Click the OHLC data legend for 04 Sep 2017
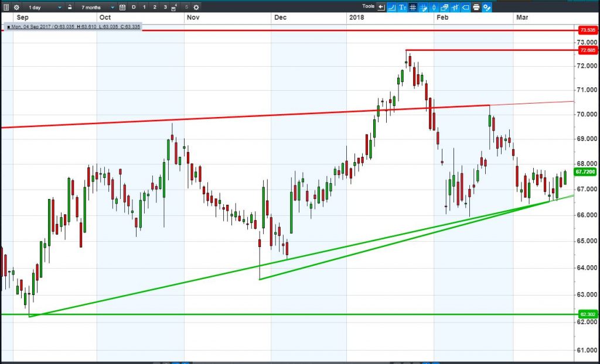Image resolution: width=600 pixels, height=364 pixels. pyautogui.click(x=74, y=27)
